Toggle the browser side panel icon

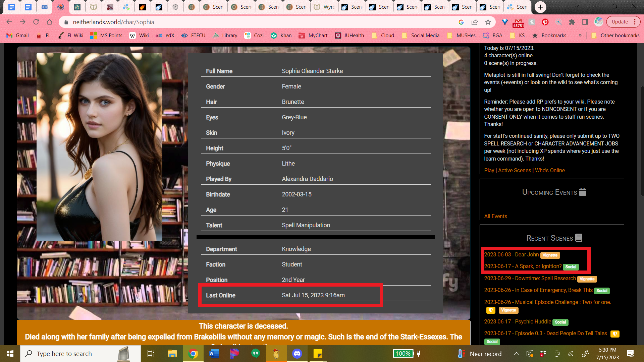(x=585, y=22)
